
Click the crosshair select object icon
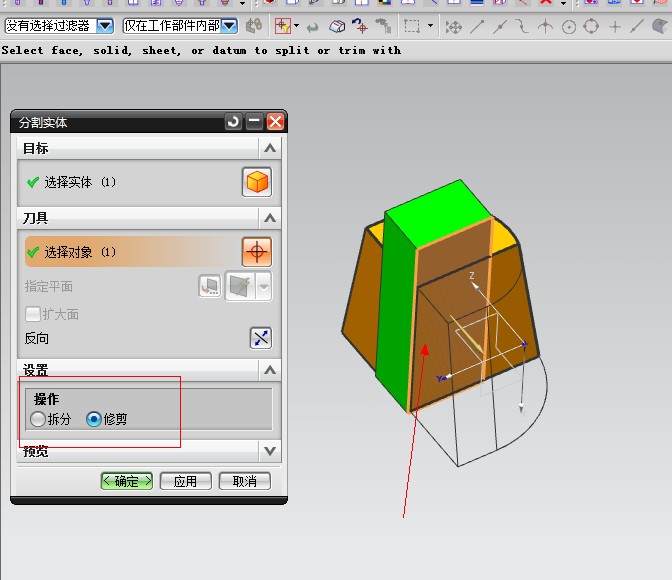(x=257, y=252)
